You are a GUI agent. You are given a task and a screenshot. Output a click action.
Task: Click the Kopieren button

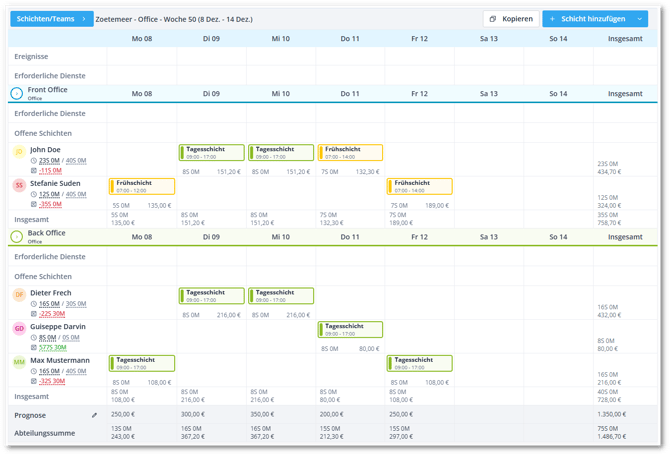point(511,19)
